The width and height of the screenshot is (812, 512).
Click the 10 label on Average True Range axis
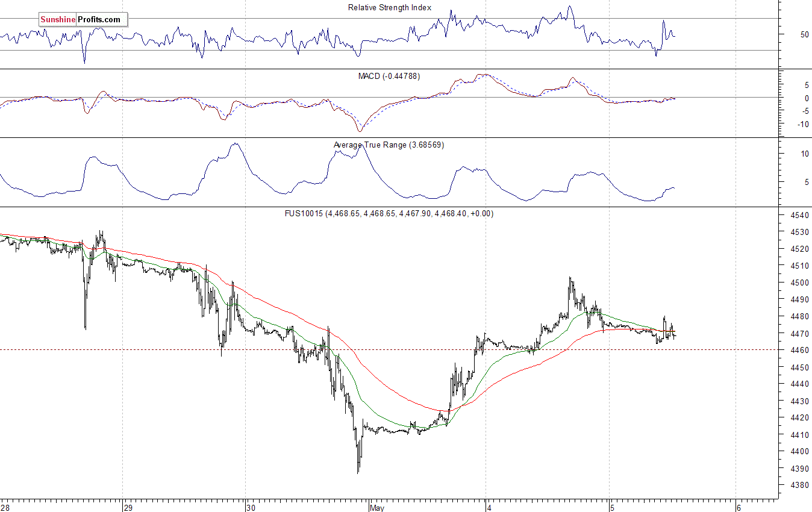point(804,154)
